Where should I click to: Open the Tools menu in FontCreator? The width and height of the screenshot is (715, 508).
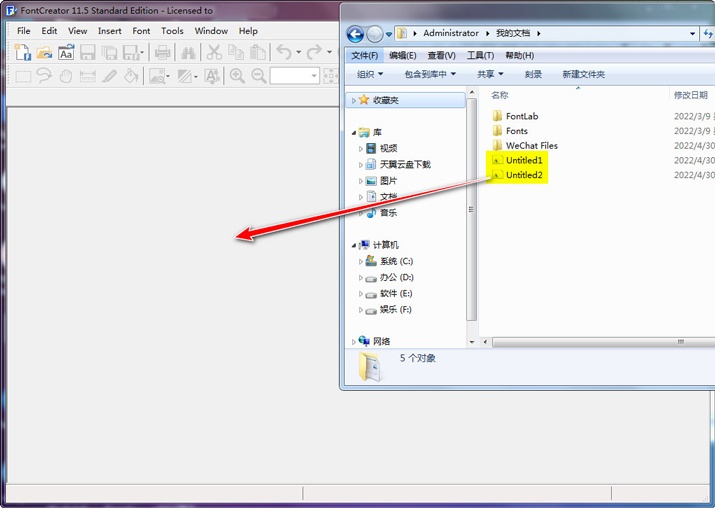[x=172, y=31]
